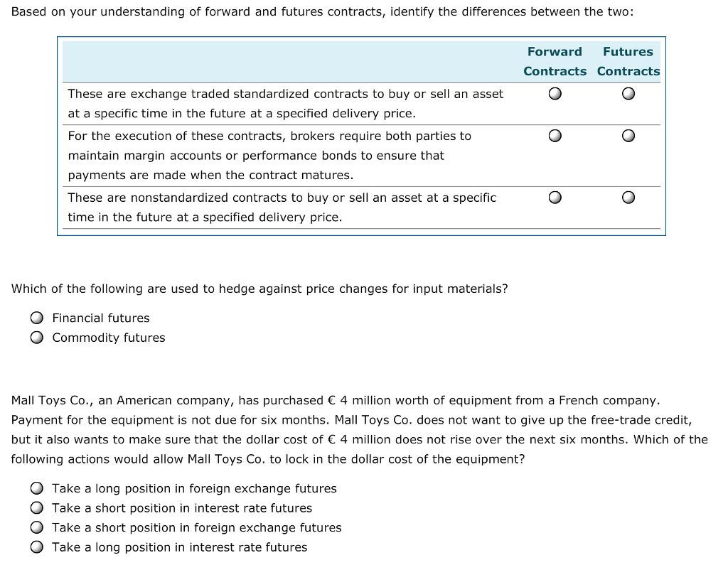This screenshot has height=565, width=728.
Task: Select Forward Contracts for the margin accounts statement
Action: point(555,136)
